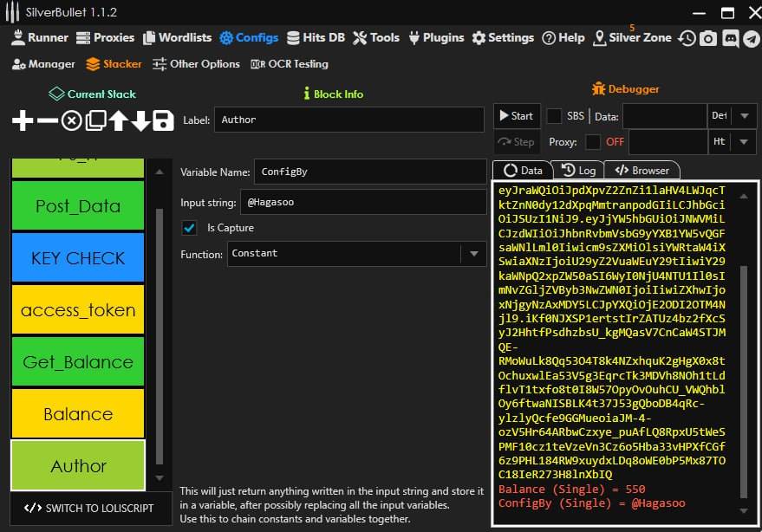Click the camera screenshot icon
The width and height of the screenshot is (762, 532).
pyautogui.click(x=708, y=38)
